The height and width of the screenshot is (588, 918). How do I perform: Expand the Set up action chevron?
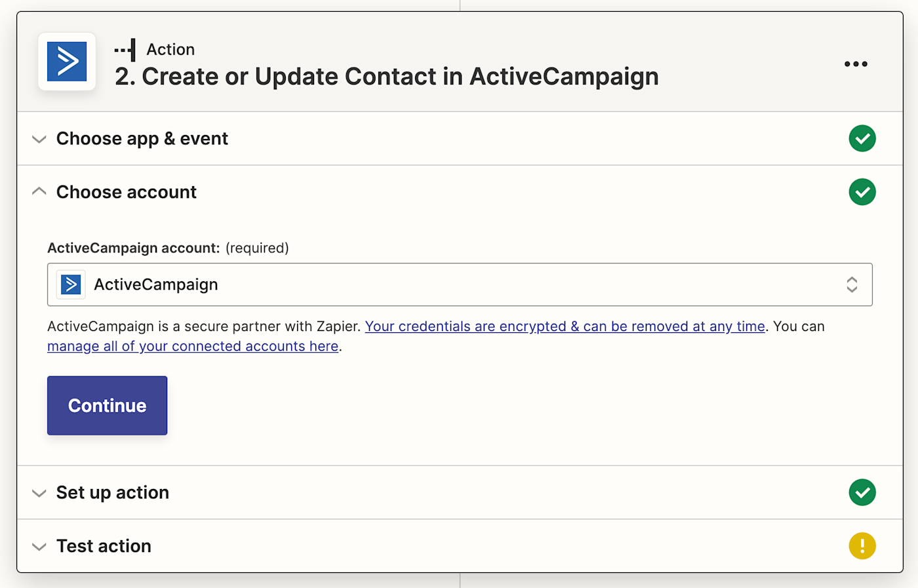[39, 493]
